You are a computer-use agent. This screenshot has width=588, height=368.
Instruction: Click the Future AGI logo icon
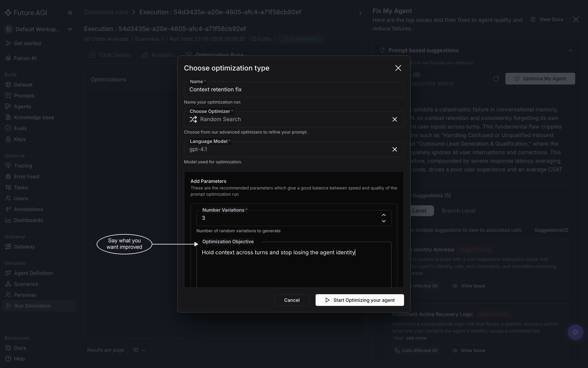click(8, 13)
